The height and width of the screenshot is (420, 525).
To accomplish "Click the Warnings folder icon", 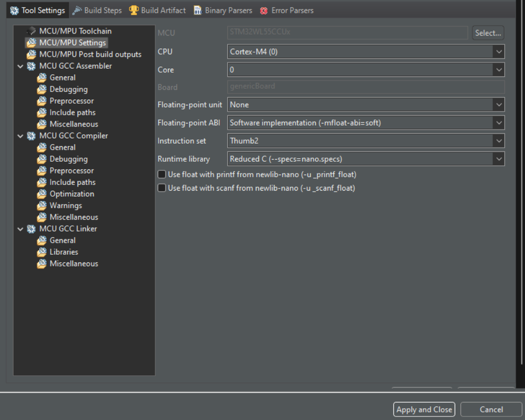I will (x=42, y=206).
